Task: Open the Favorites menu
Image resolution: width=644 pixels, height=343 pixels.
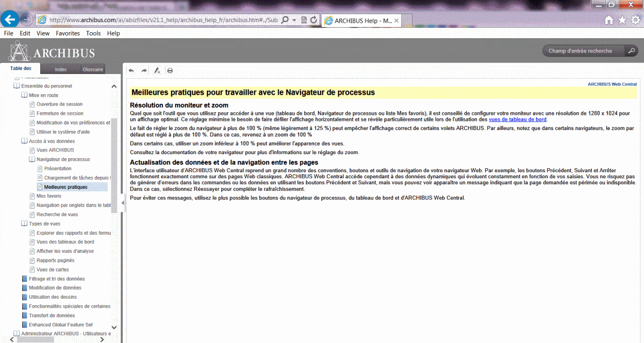Action: 67,33
